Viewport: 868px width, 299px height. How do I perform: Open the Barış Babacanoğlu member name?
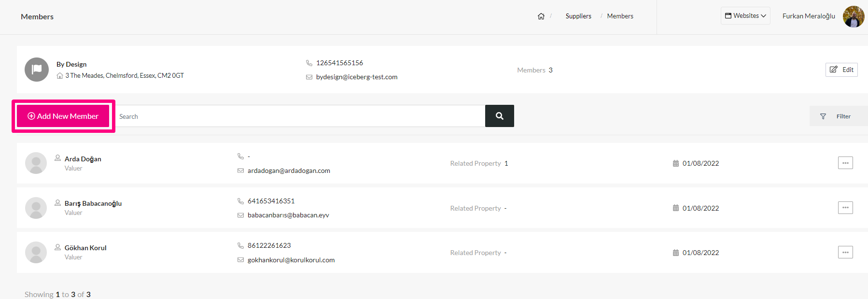point(93,203)
